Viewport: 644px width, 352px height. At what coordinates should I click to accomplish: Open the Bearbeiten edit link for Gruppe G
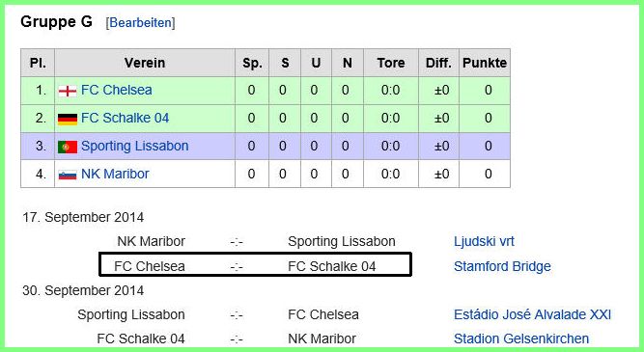click(x=140, y=22)
